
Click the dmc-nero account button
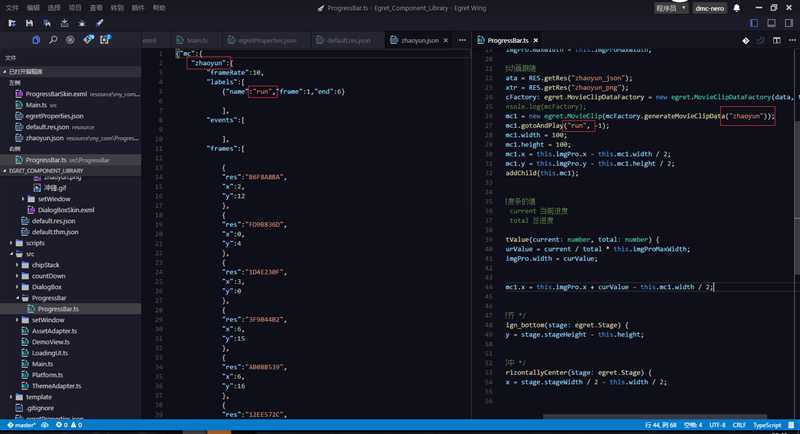coord(710,8)
